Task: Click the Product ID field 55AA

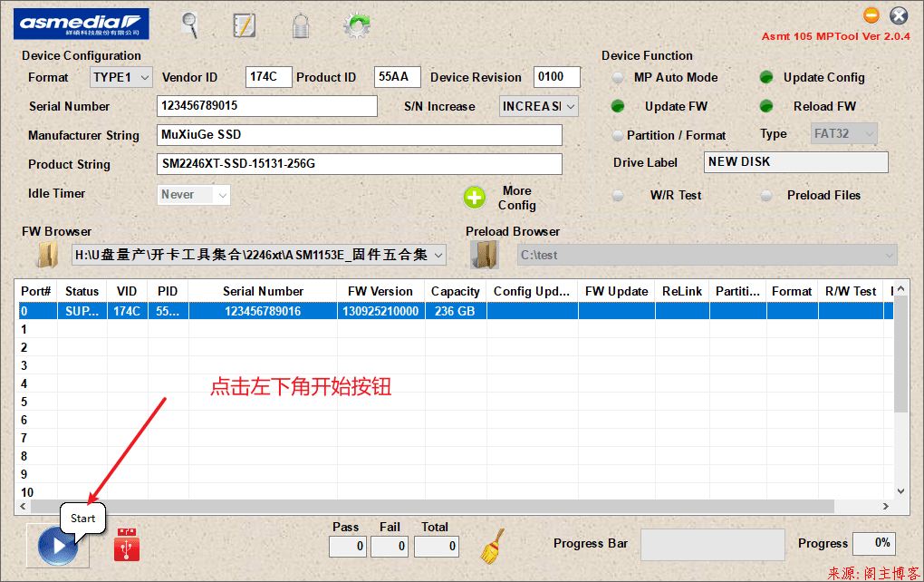Action: (397, 77)
